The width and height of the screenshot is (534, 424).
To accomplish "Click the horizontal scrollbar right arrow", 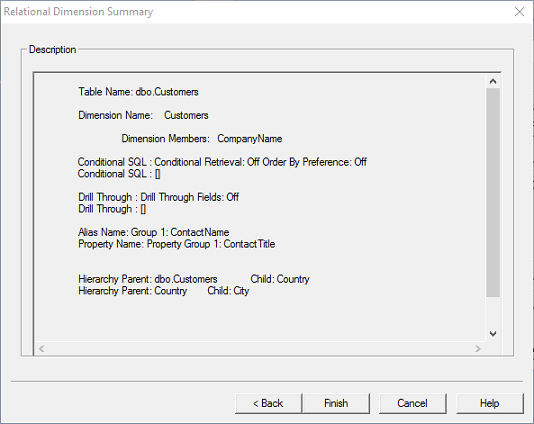I will click(x=478, y=349).
